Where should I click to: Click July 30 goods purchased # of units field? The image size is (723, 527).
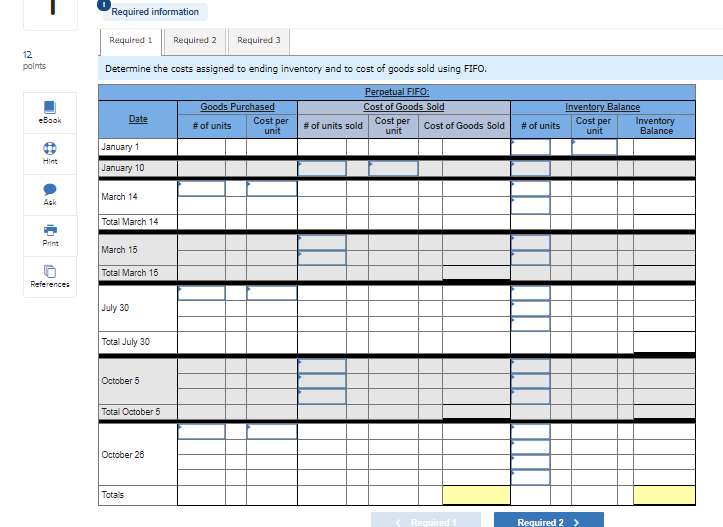click(x=201, y=293)
